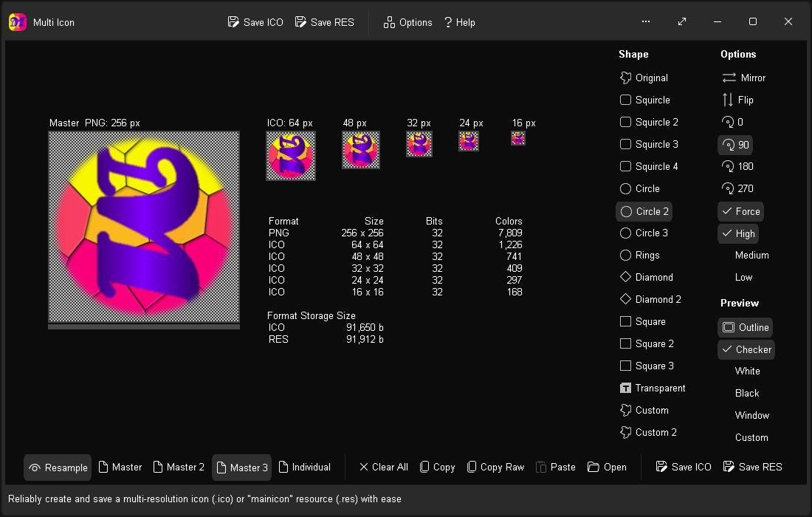
Task: Switch to the Individual tab
Action: click(x=304, y=468)
